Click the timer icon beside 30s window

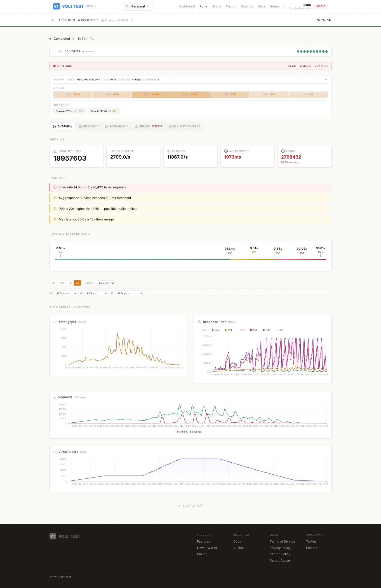click(74, 307)
